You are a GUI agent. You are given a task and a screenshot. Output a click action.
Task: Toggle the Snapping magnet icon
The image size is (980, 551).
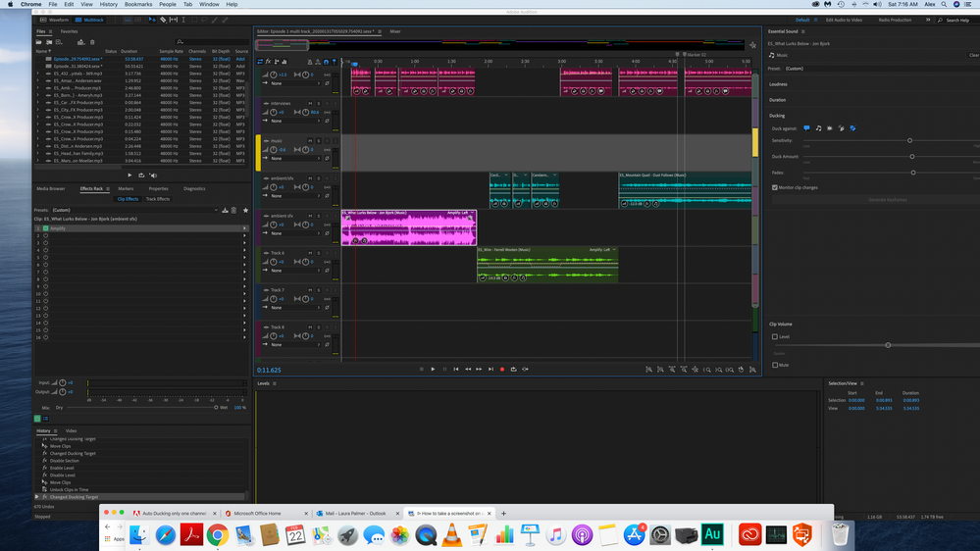tap(327, 61)
